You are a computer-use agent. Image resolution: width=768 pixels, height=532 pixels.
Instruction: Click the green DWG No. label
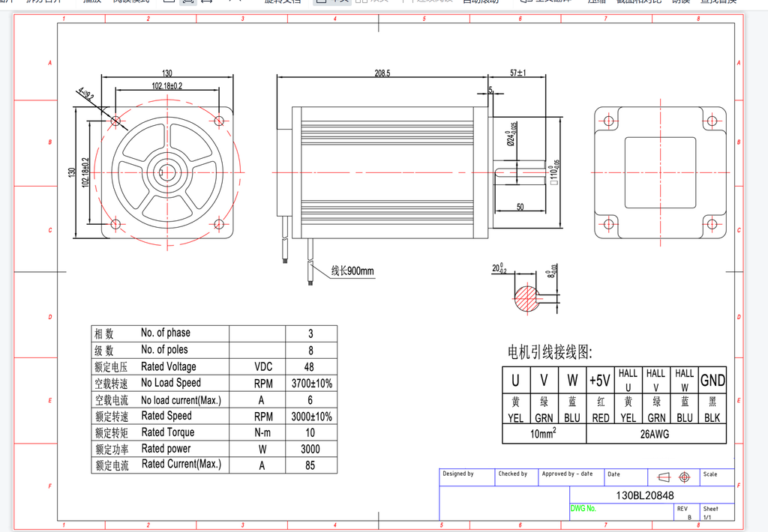(x=583, y=508)
